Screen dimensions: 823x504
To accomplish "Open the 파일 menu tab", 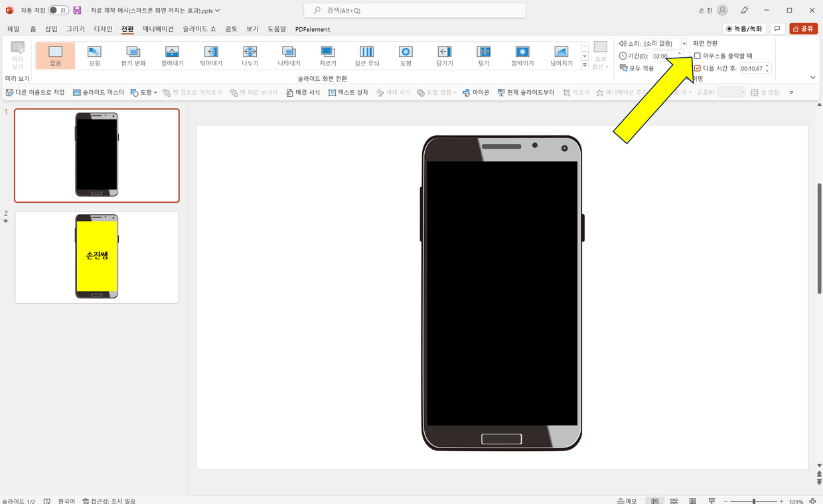I will coord(13,29).
